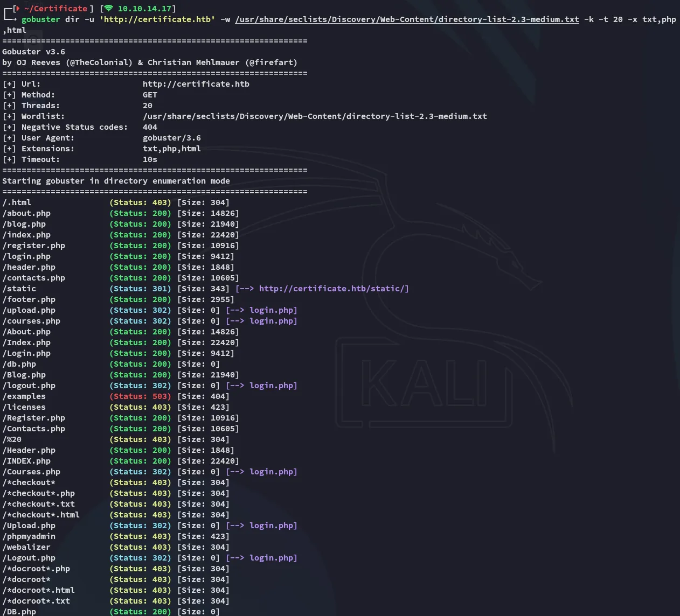Click the /licenses result path

click(24, 407)
